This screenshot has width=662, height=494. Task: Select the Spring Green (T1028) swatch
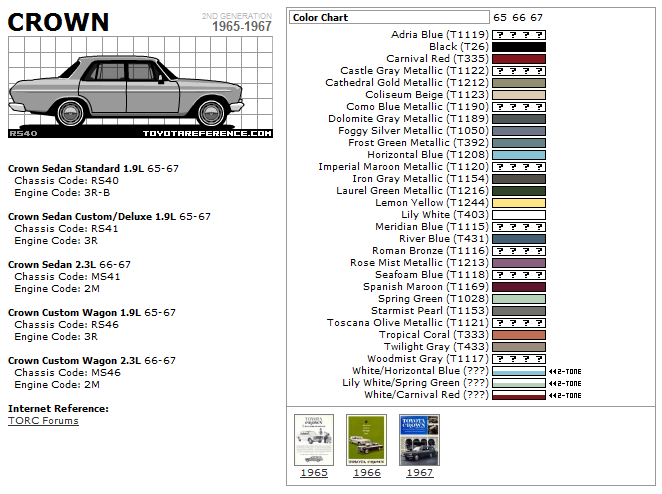519,299
